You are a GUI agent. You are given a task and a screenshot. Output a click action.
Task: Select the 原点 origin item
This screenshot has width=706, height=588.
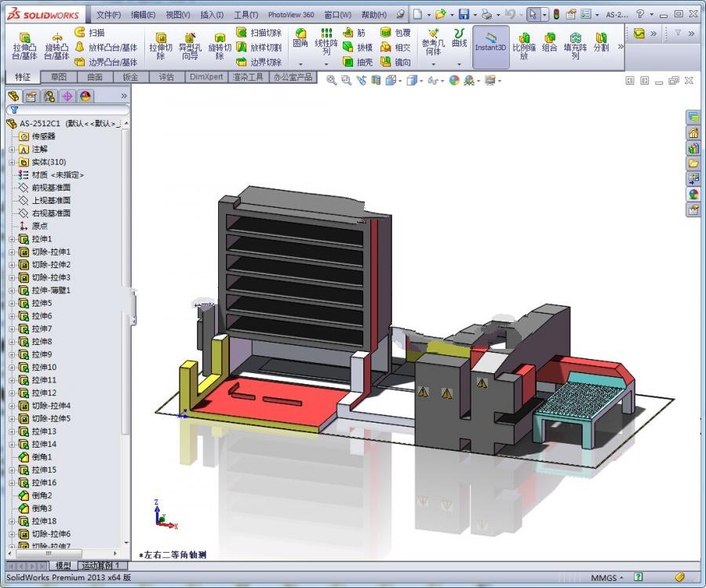click(34, 227)
